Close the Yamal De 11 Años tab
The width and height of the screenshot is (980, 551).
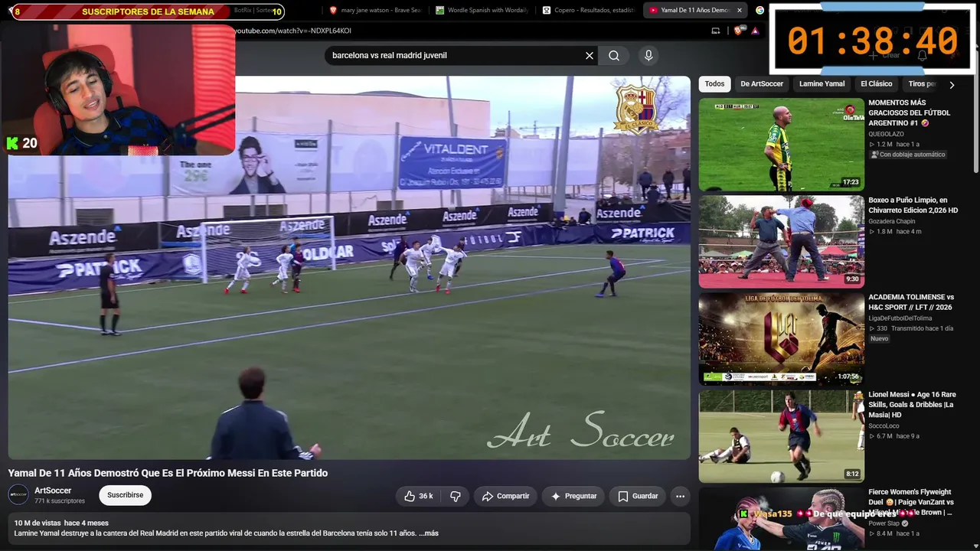tap(740, 11)
